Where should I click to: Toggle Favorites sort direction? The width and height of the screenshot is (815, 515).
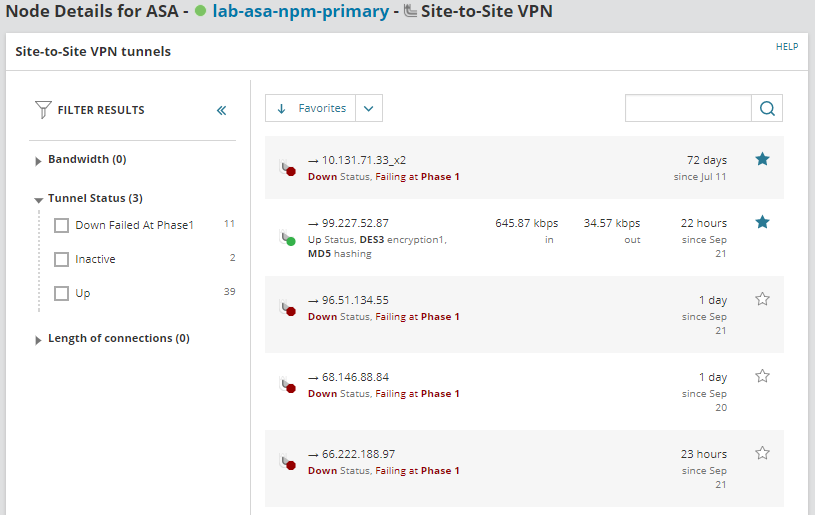click(281, 108)
